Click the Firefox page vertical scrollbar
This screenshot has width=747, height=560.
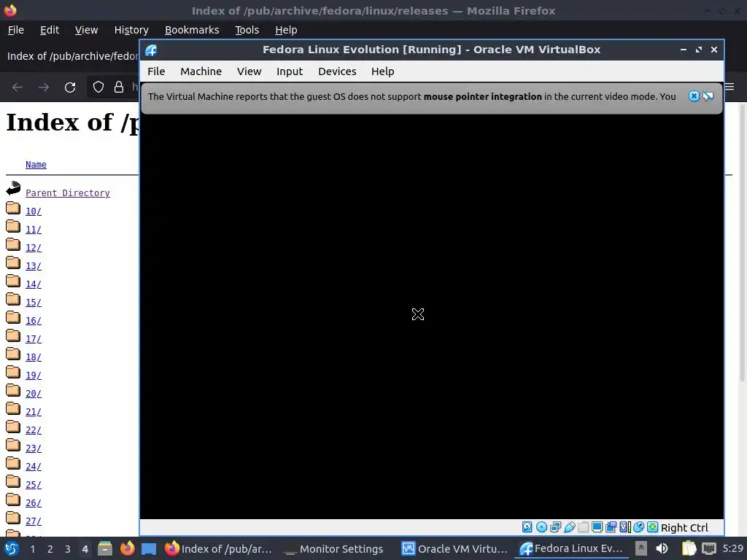(x=742, y=243)
